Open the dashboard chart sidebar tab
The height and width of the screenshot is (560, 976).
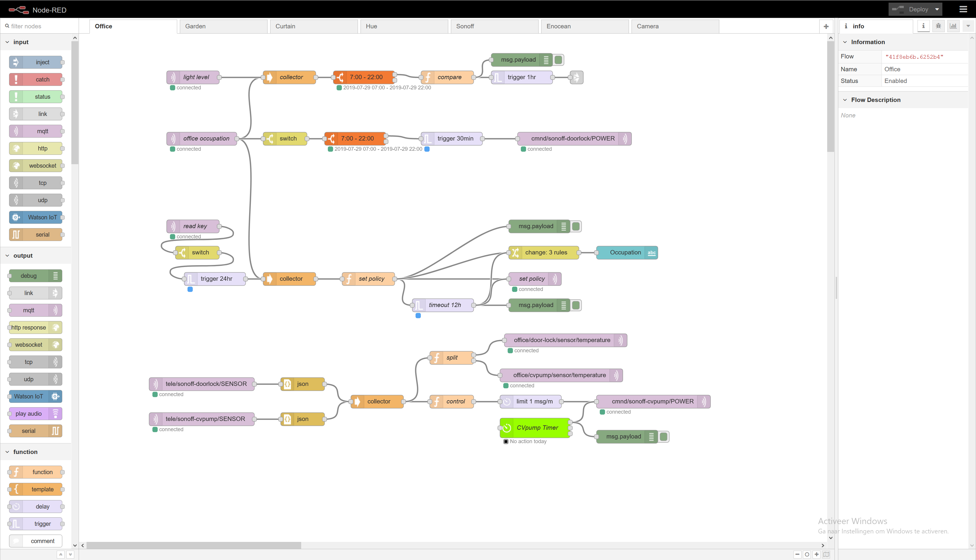pos(953,26)
